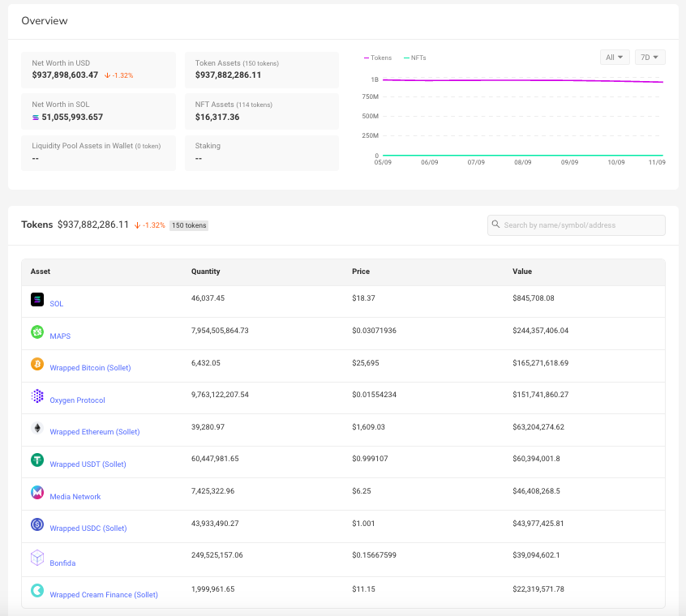Screen dimensions: 686x616
Task: Click the magnifier icon in search box
Action: click(495, 225)
